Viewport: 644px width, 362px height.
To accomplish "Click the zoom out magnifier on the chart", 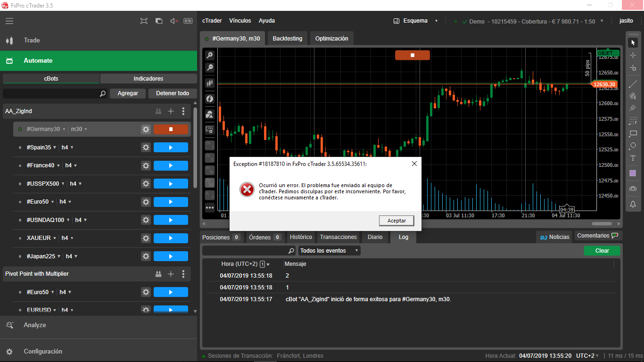I will 210,67.
